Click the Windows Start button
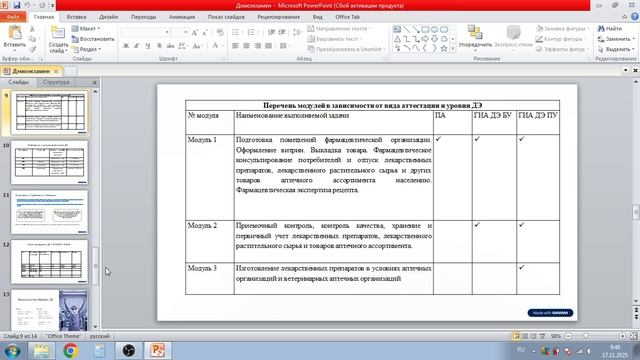 point(12,351)
